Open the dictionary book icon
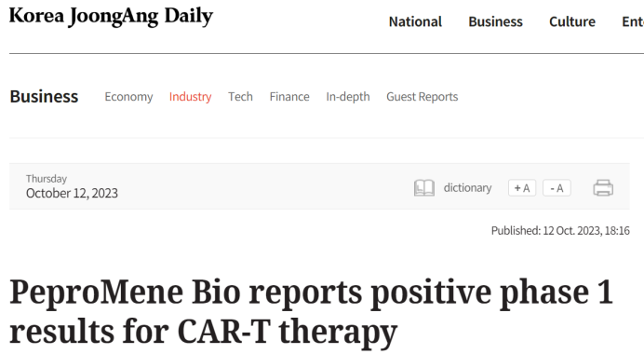Image resolution: width=644 pixels, height=354 pixels. click(x=423, y=188)
